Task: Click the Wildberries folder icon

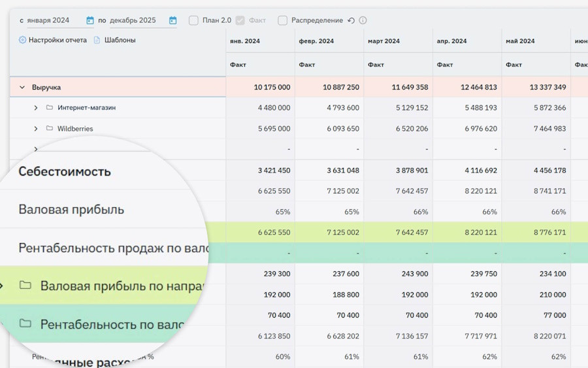Action: (50, 129)
